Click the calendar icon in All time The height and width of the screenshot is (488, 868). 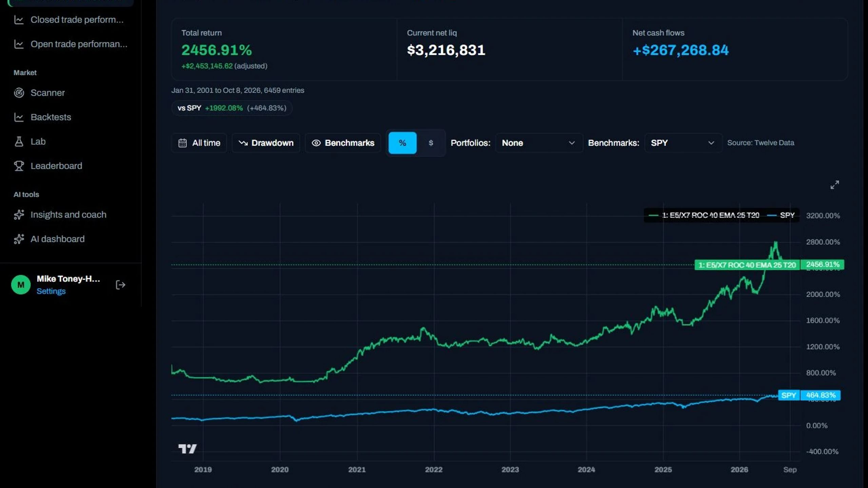point(182,143)
